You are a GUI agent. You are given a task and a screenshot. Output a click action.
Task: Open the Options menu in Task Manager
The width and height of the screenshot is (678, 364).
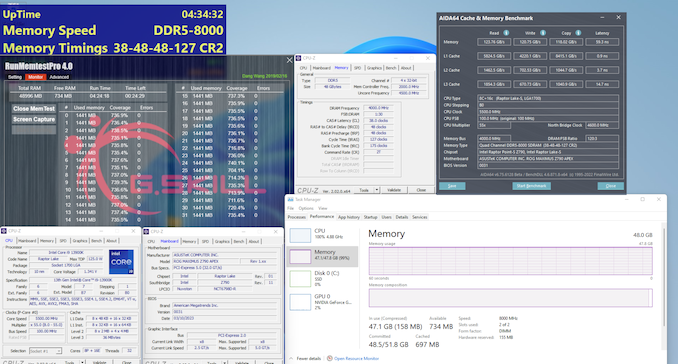pyautogui.click(x=306, y=208)
